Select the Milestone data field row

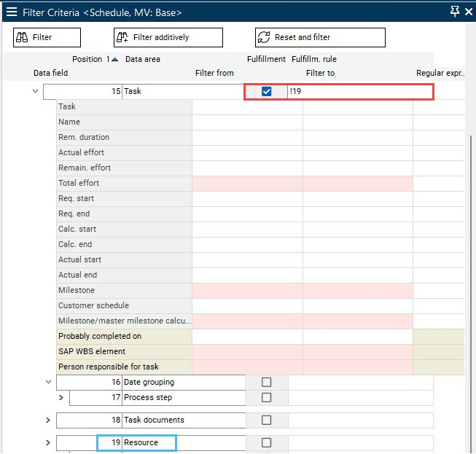tap(124, 290)
